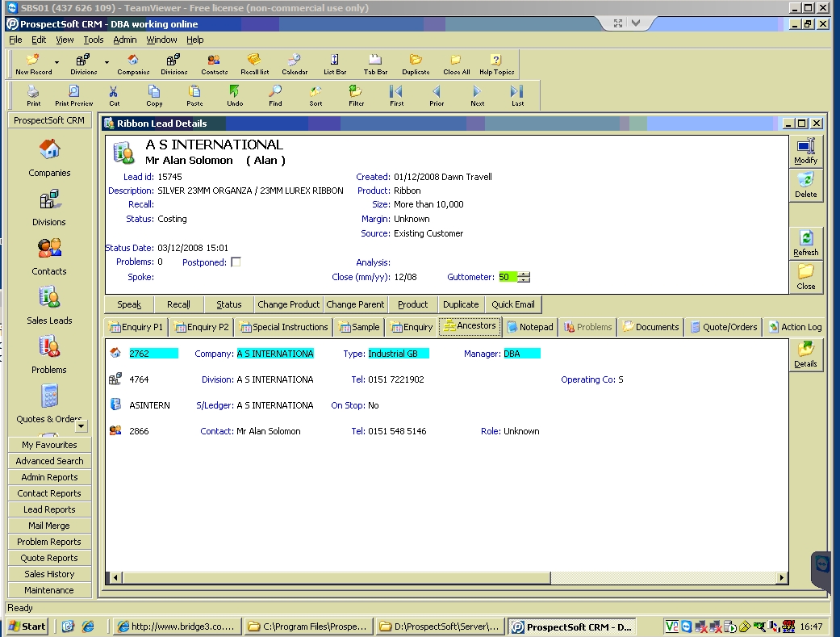840x637 pixels.
Task: Click the Quick Email button
Action: pyautogui.click(x=513, y=304)
